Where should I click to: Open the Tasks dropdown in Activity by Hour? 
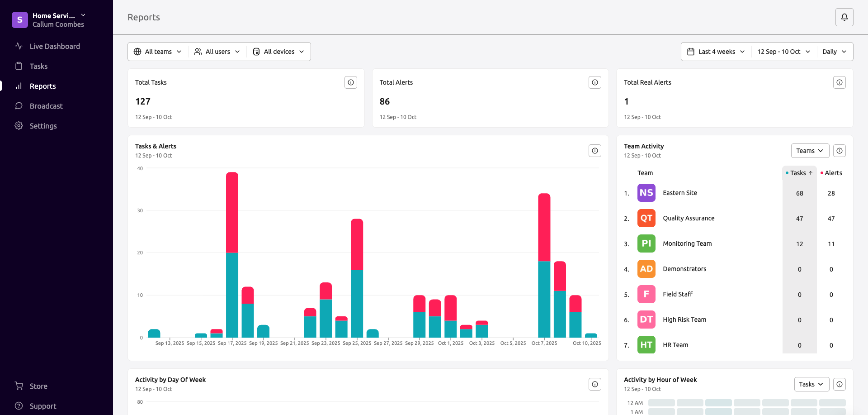(x=811, y=384)
